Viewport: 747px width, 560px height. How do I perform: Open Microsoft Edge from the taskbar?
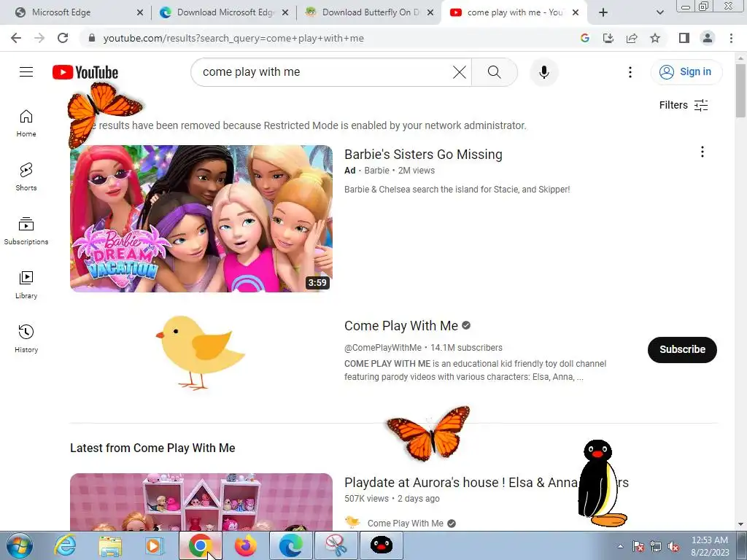pos(290,545)
